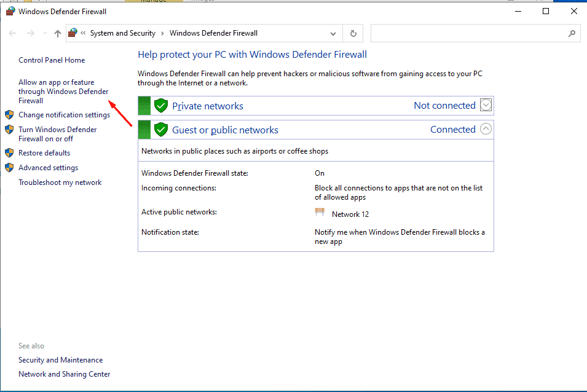
Task: Navigate to System and Security breadcrumb
Action: tap(122, 33)
